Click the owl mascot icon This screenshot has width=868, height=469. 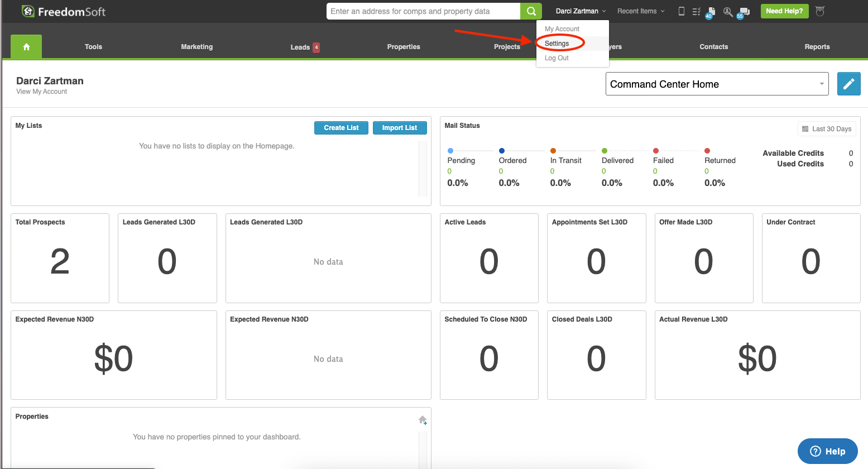[819, 11]
